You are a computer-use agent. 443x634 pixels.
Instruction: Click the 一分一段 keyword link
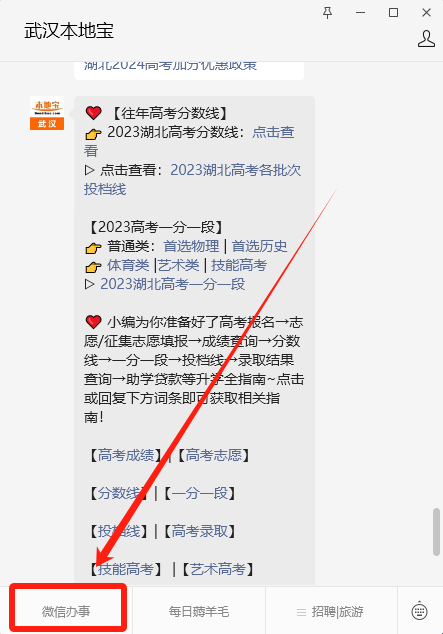tap(200, 493)
